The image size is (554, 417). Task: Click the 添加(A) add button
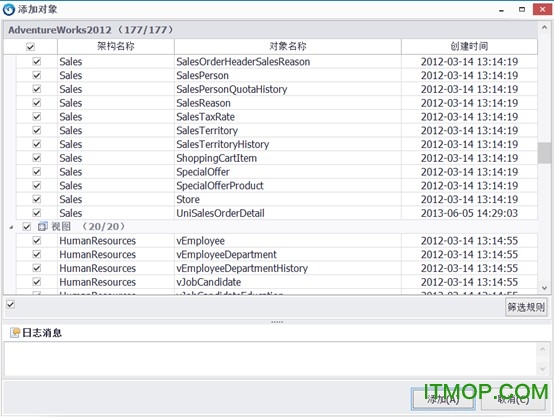pos(443,399)
